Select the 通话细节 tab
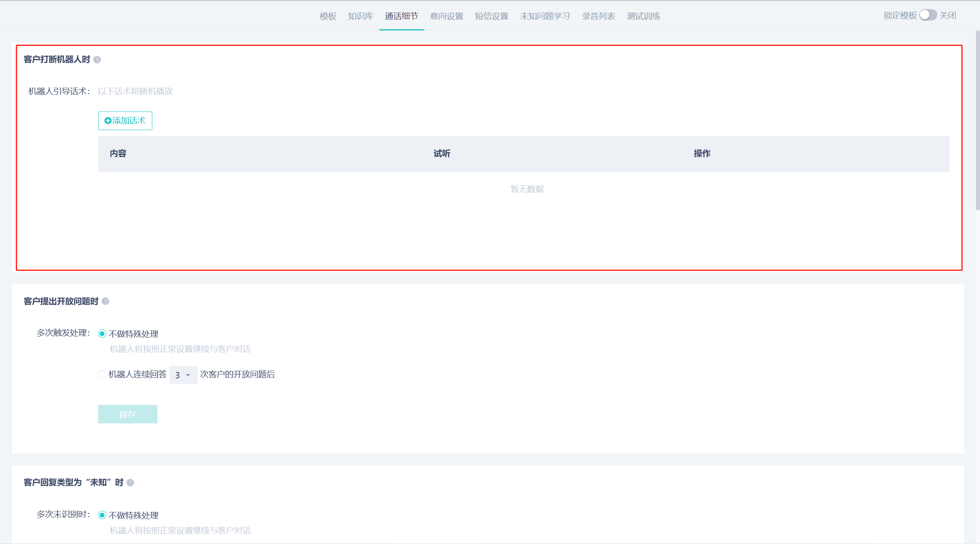The height and width of the screenshot is (544, 980). coord(401,16)
